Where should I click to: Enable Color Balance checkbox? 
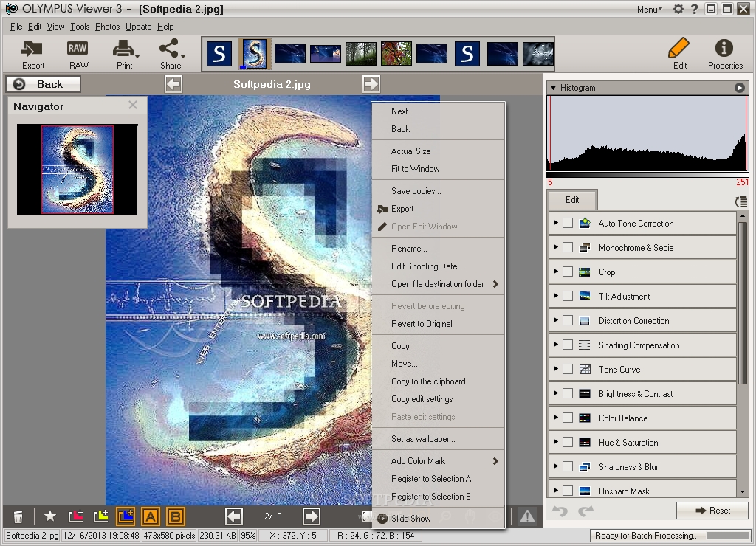(568, 418)
